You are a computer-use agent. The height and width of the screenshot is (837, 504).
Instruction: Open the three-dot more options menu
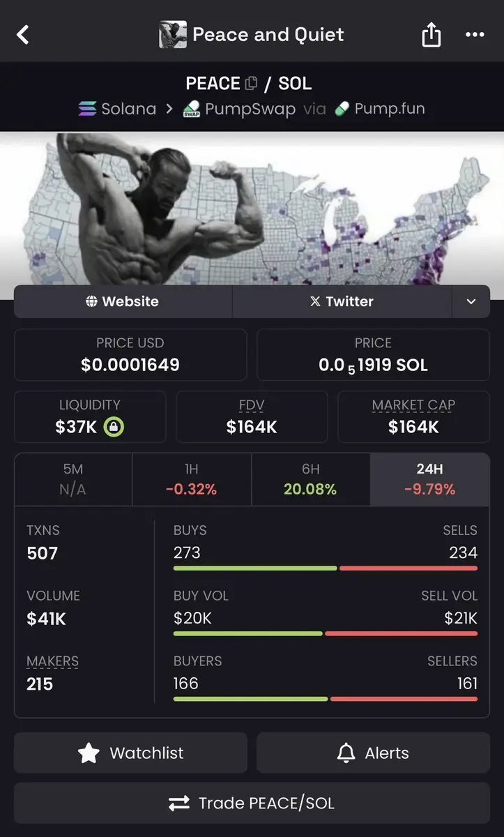coord(475,34)
